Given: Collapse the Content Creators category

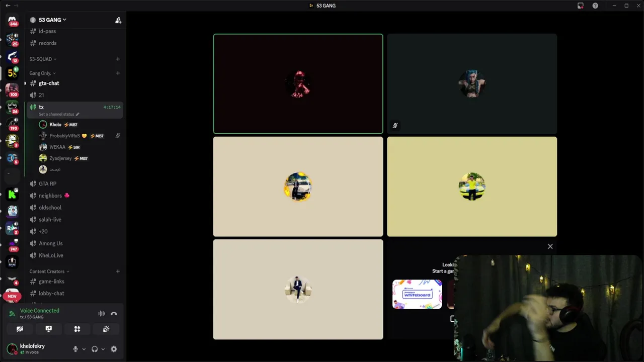Looking at the screenshot, I should pos(49,271).
